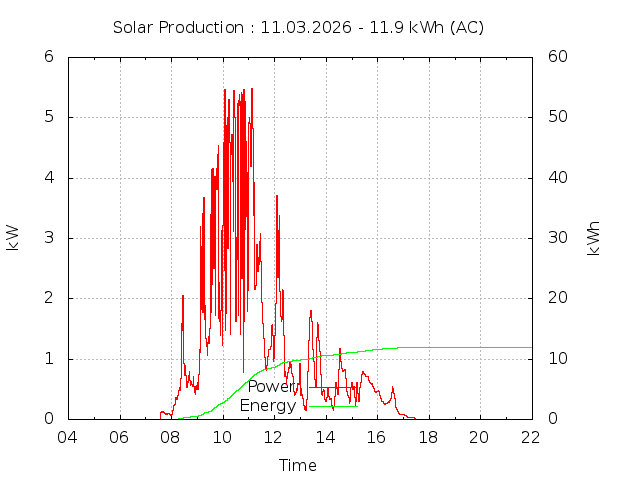Select the 'Energy' legend label
Screen dimensions: 640x480
[x=267, y=406]
